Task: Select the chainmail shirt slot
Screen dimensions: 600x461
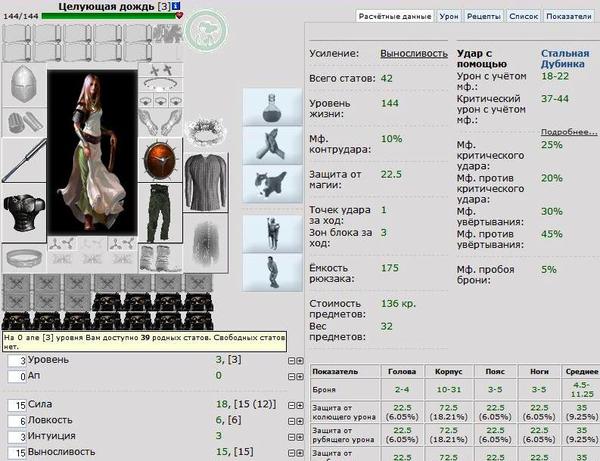Action: point(206,182)
